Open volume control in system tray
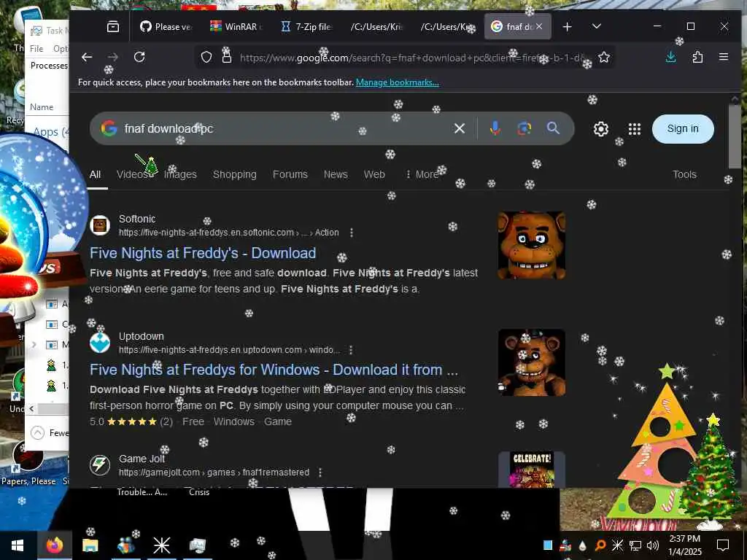The width and height of the screenshot is (747, 560). (653, 545)
